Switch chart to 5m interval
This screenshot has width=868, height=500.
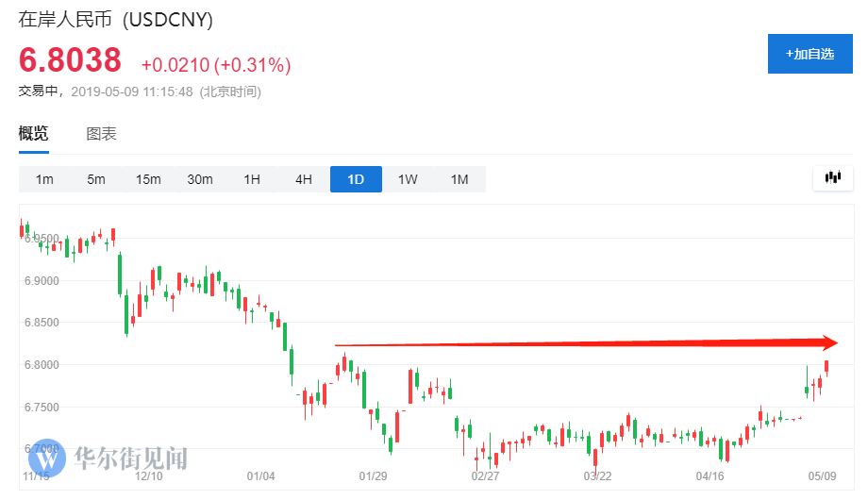pyautogui.click(x=96, y=179)
